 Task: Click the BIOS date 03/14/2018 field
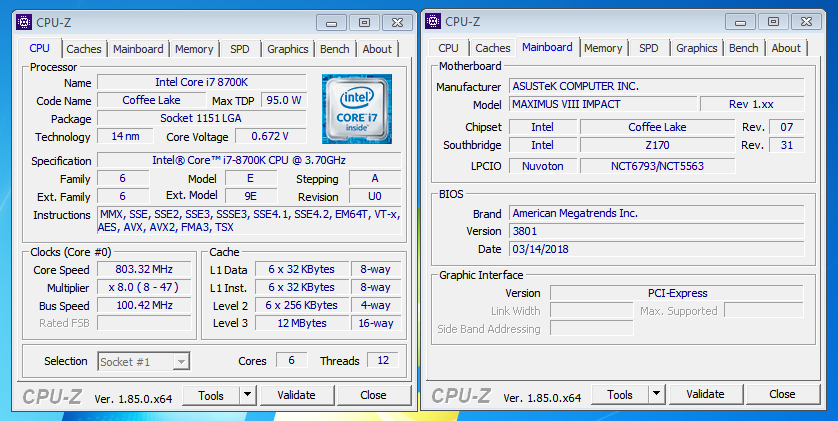click(x=657, y=249)
